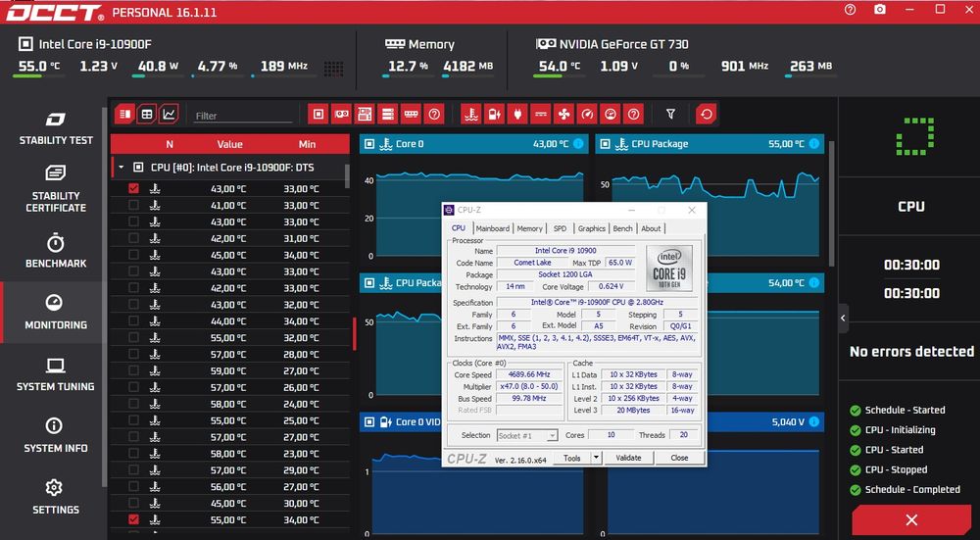Viewport: 980px width, 540px height.
Task: Switch to CPU-Z Graphics tab
Action: (x=591, y=228)
